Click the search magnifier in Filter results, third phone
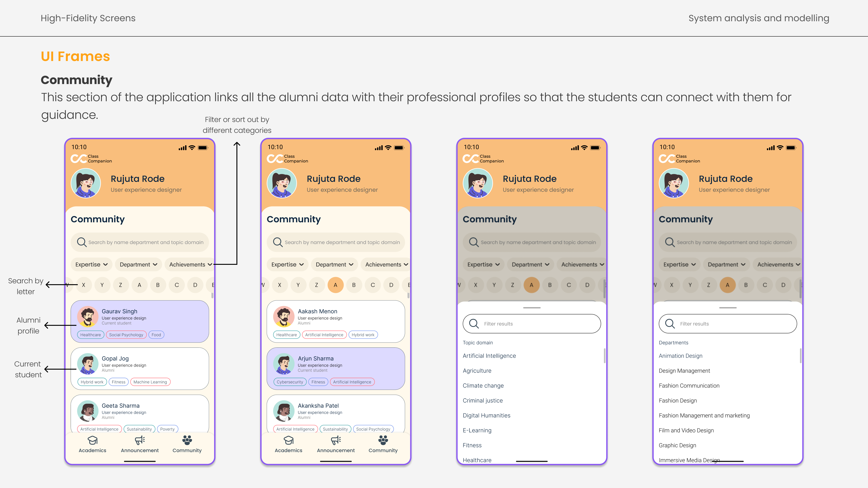Image resolution: width=868 pixels, height=488 pixels. coord(474,324)
